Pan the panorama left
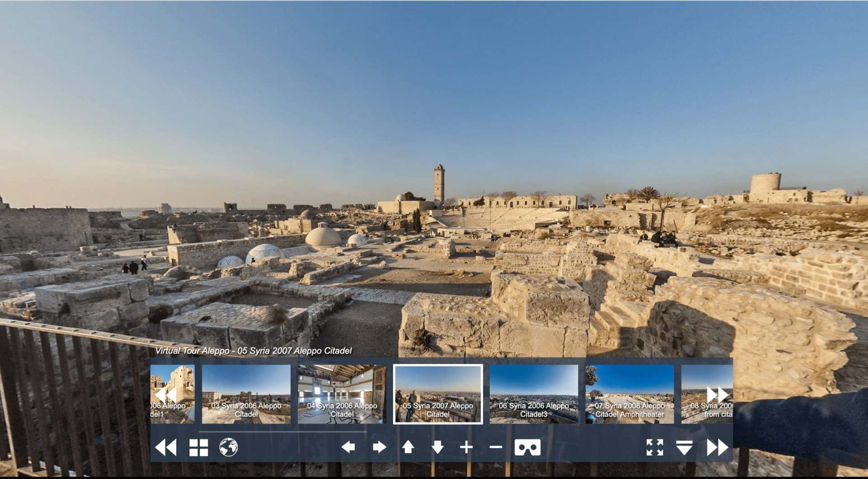This screenshot has width=868, height=479. pyautogui.click(x=348, y=447)
